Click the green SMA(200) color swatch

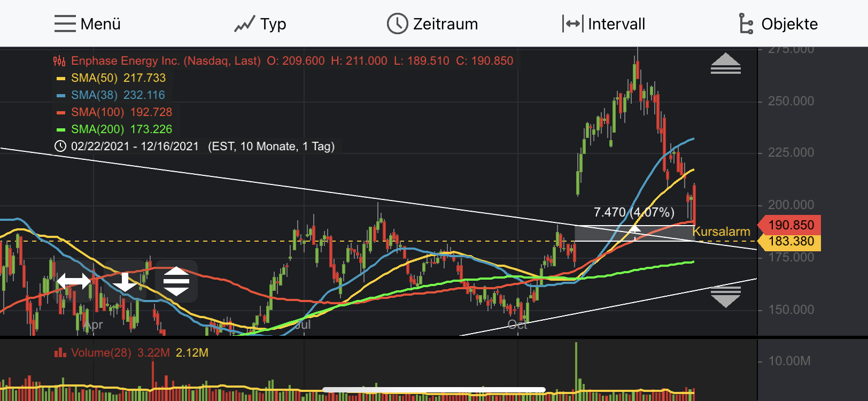coord(61,129)
